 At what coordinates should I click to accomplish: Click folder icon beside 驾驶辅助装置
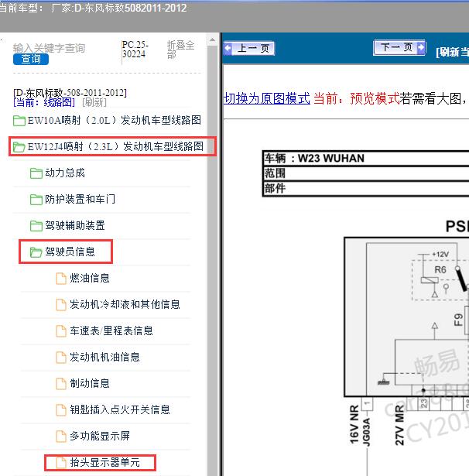[36, 226]
